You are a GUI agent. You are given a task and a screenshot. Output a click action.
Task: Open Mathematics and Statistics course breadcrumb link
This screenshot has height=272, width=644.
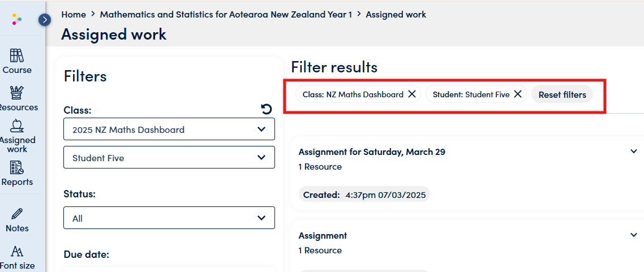coord(226,14)
